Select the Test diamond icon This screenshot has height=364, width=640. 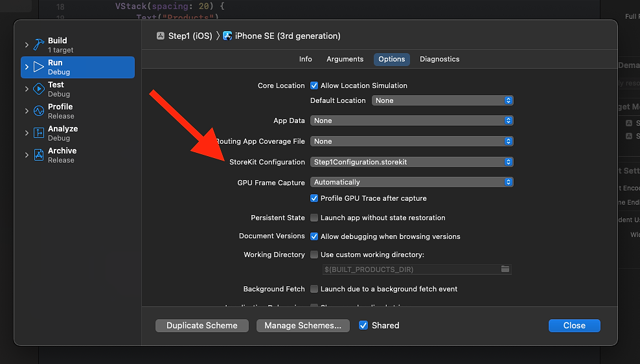(39, 89)
